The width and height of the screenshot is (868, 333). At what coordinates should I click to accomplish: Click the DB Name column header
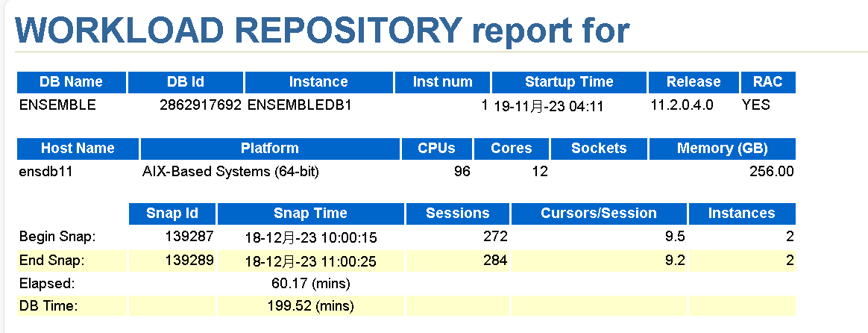(72, 82)
